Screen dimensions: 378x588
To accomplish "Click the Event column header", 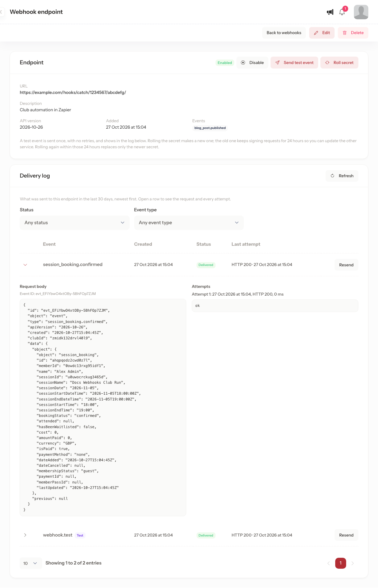I will click(x=49, y=244).
